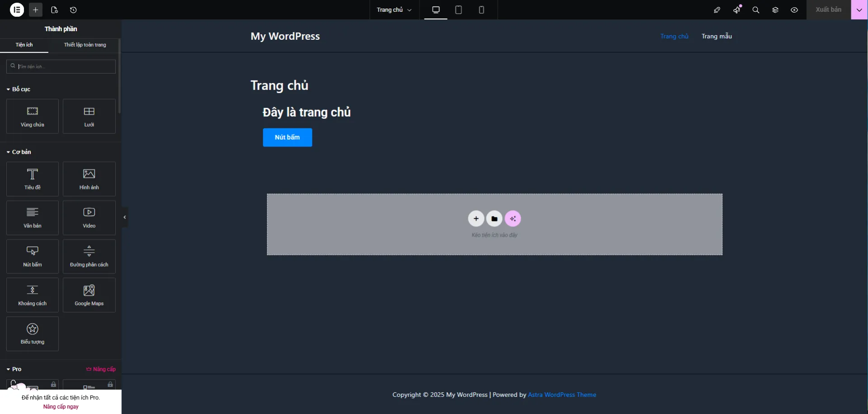Click Trang mẫu in site navigation
Screen dimensions: 868x414
coord(717,36)
